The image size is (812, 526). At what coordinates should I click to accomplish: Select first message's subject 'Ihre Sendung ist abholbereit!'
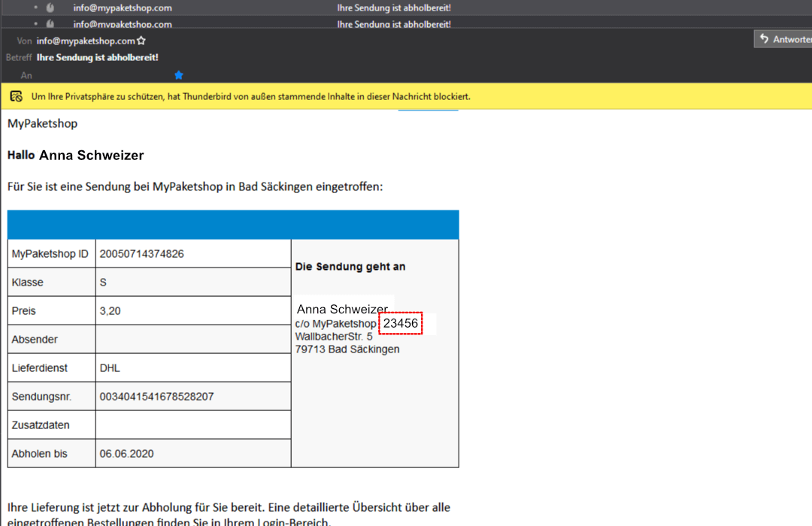[393, 8]
